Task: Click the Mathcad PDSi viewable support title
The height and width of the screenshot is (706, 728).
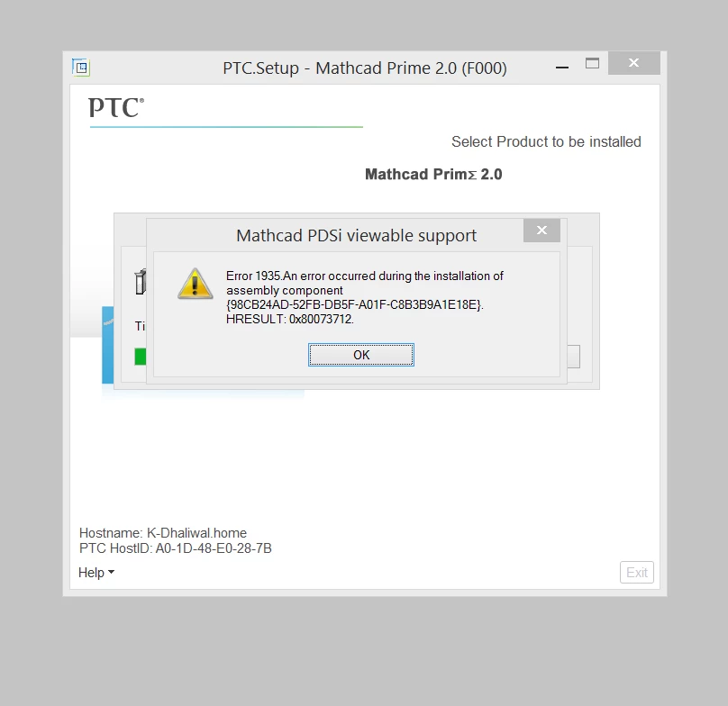Action: [356, 235]
